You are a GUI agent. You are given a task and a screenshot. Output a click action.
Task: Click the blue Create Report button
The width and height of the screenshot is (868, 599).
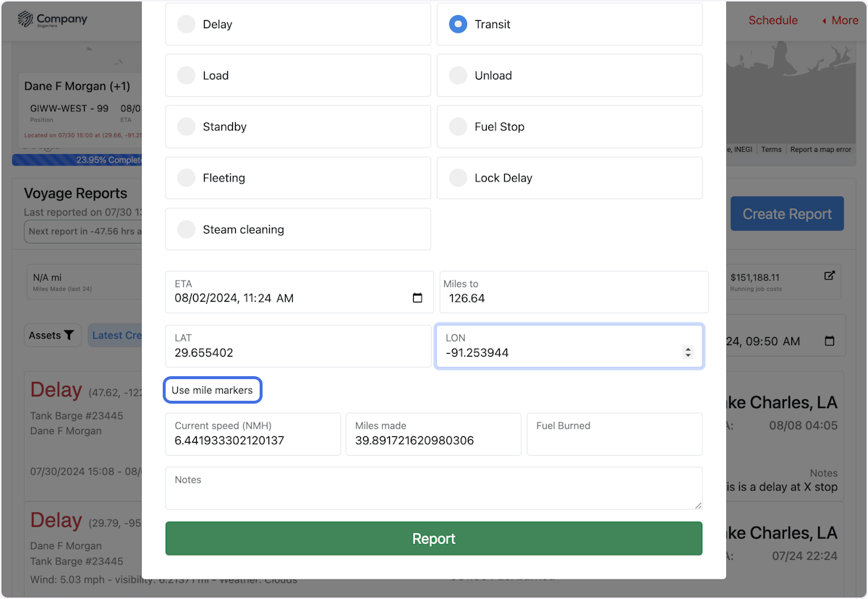[x=787, y=214]
